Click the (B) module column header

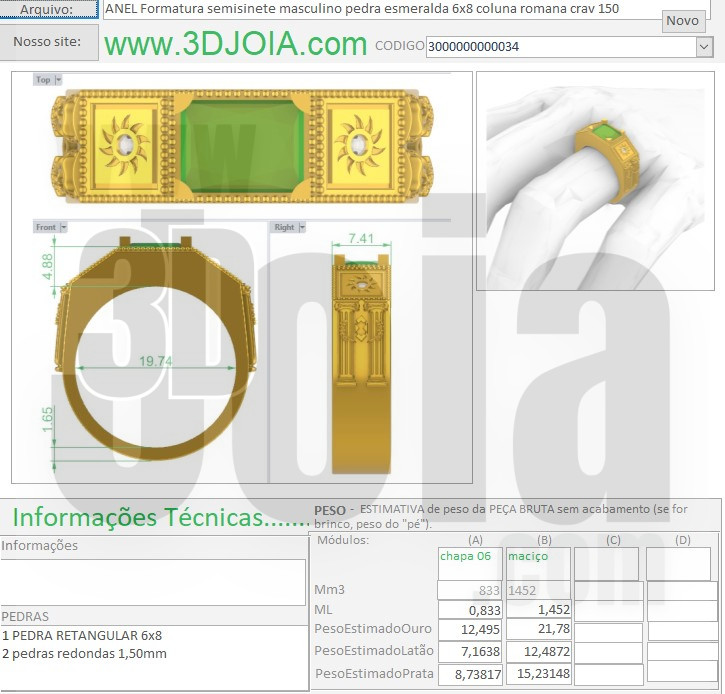544,540
